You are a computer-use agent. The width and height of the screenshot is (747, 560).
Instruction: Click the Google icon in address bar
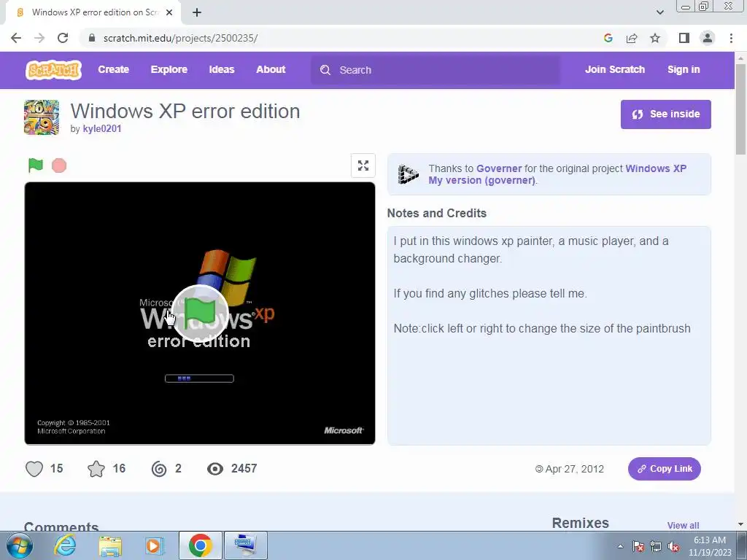coord(608,38)
